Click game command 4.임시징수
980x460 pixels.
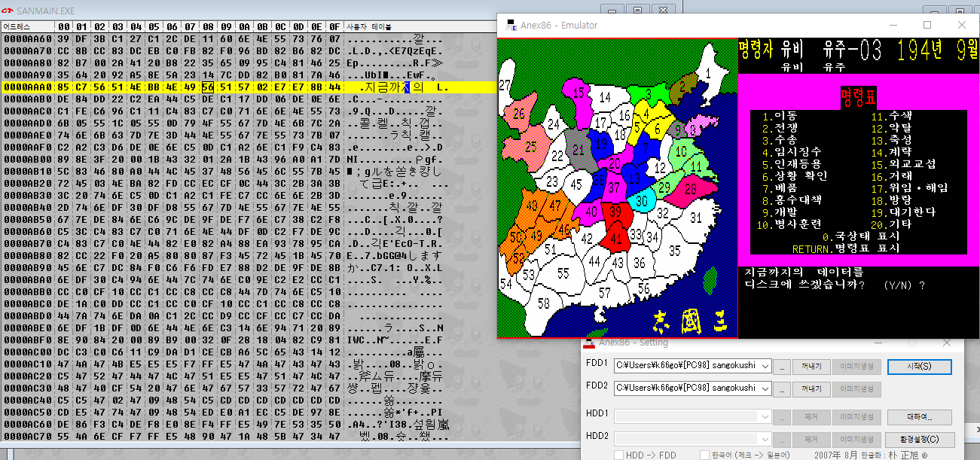pyautogui.click(x=792, y=152)
